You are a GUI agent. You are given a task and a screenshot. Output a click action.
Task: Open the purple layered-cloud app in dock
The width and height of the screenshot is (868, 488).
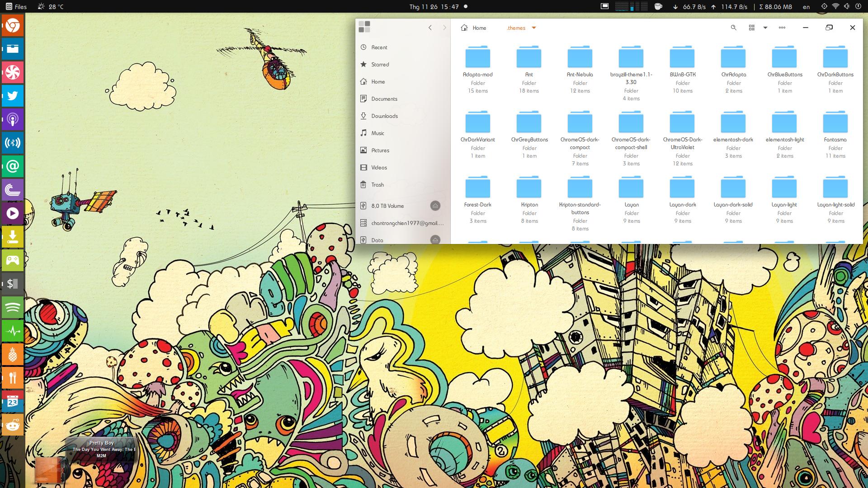tap(13, 190)
